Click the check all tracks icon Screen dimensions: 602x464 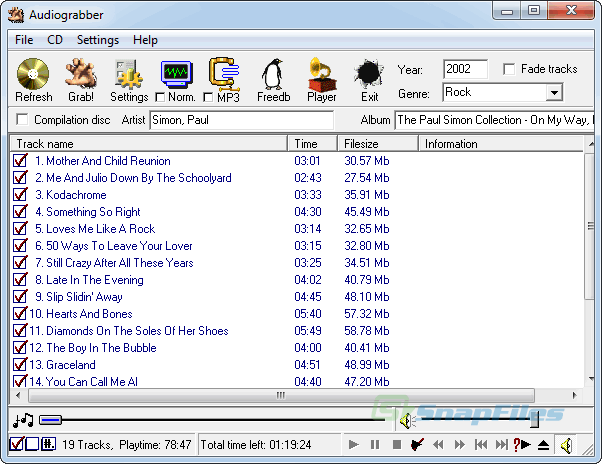point(17,444)
